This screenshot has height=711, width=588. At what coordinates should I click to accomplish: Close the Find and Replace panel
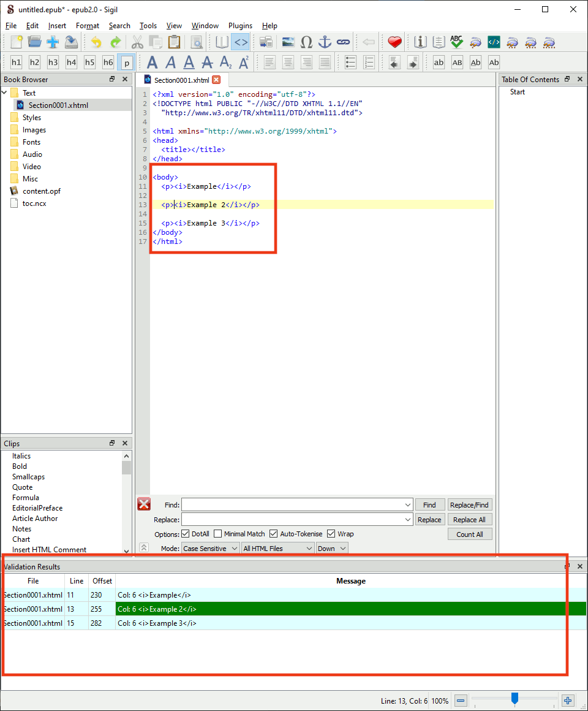tap(144, 504)
